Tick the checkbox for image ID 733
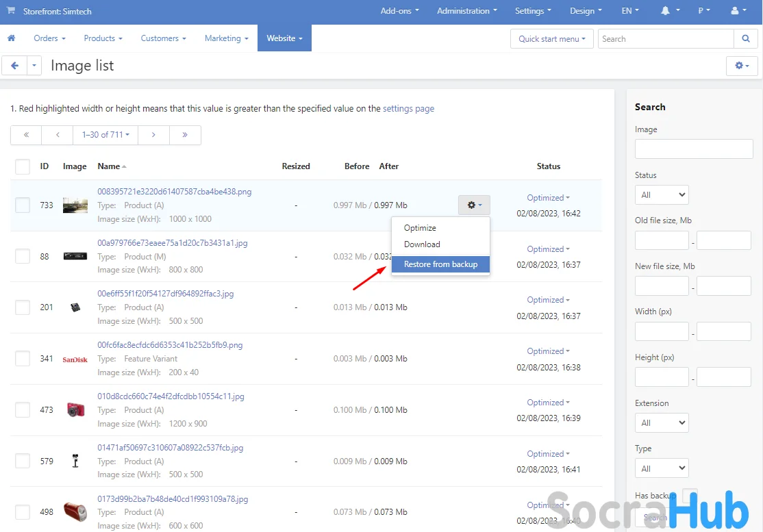Viewport: 763px width, 532px height. click(23, 205)
